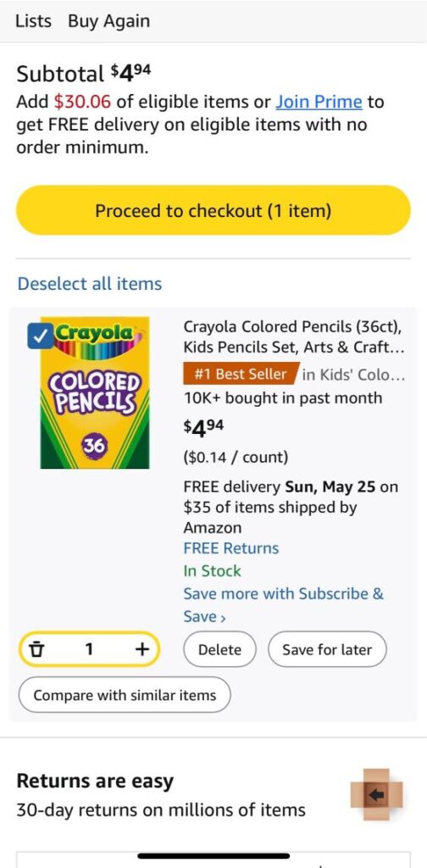Open the Lists tab

33,21
